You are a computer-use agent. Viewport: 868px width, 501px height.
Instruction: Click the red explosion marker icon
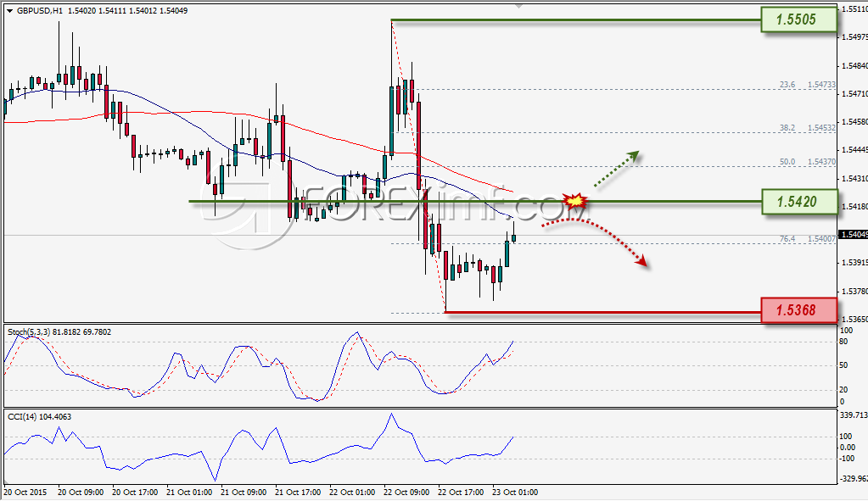tap(576, 200)
